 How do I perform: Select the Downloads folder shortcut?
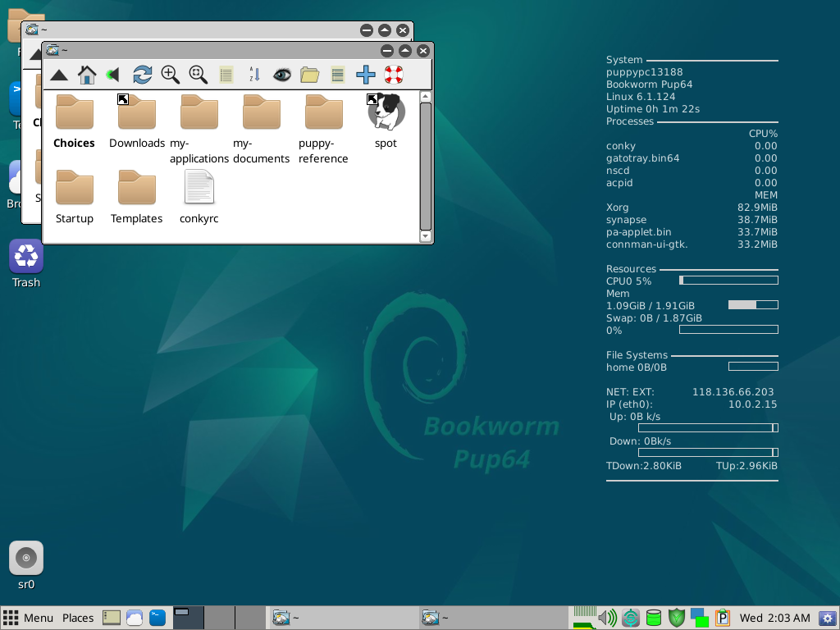point(137,121)
